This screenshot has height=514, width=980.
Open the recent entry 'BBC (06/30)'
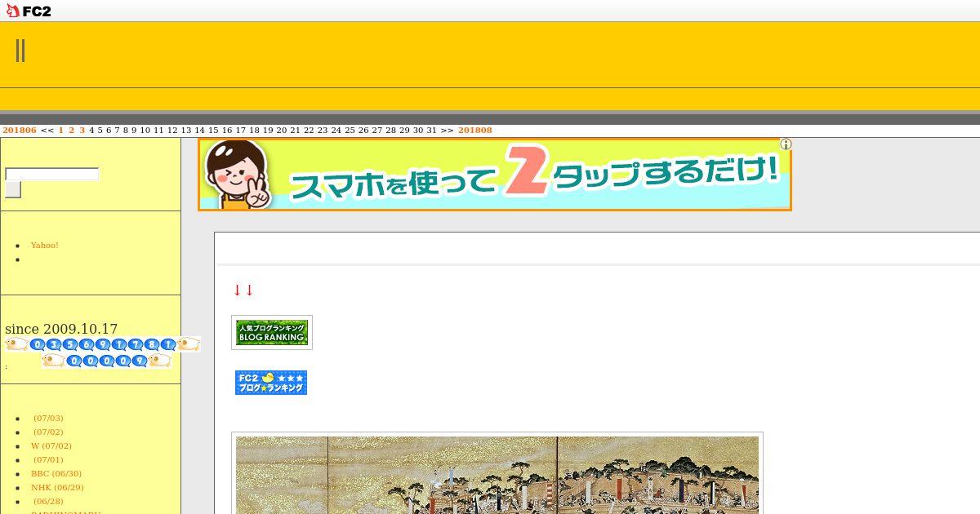point(56,473)
